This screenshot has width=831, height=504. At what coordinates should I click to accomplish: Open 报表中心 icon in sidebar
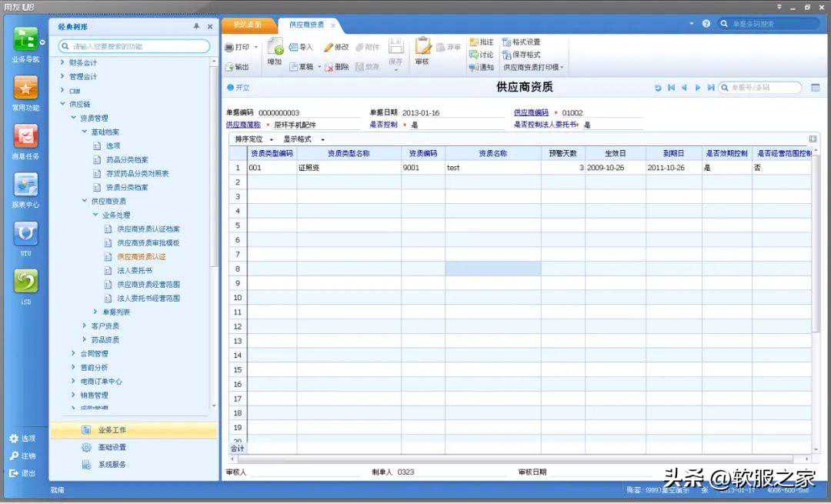pos(25,185)
